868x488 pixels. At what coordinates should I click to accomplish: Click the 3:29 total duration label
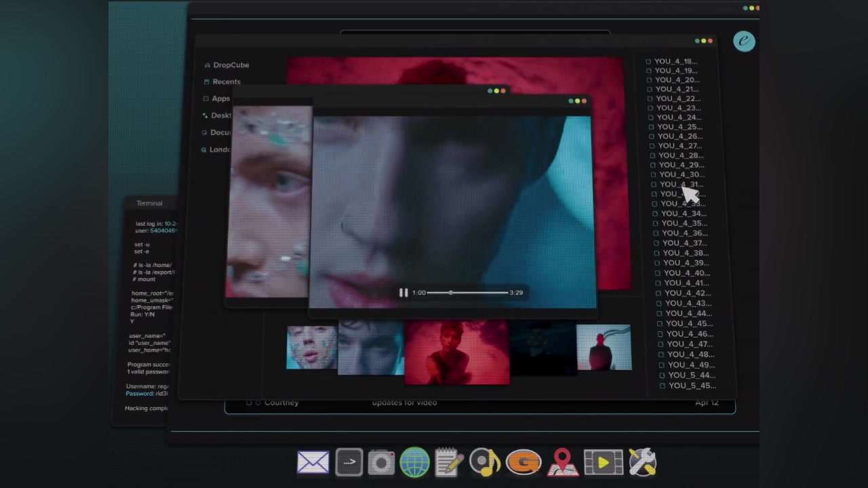point(516,292)
